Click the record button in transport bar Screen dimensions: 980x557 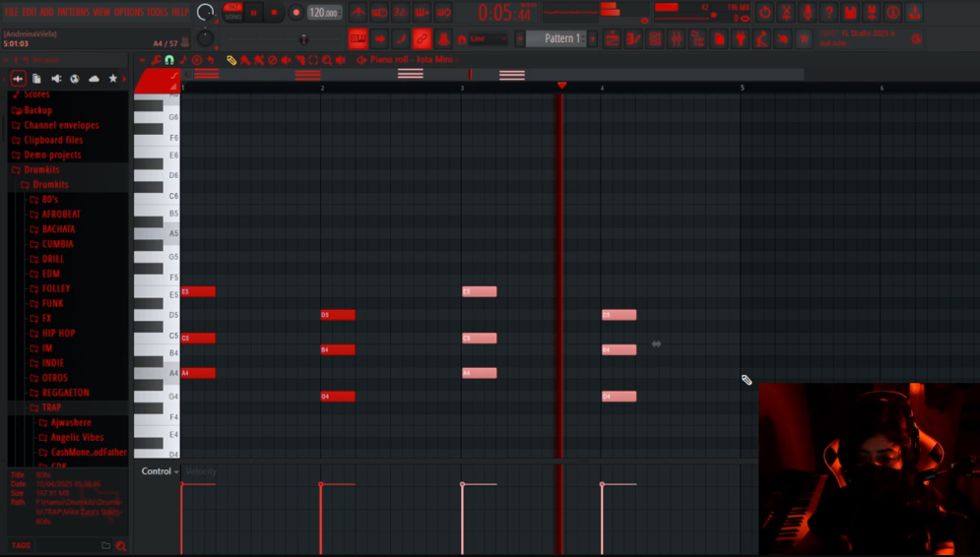[x=295, y=13]
